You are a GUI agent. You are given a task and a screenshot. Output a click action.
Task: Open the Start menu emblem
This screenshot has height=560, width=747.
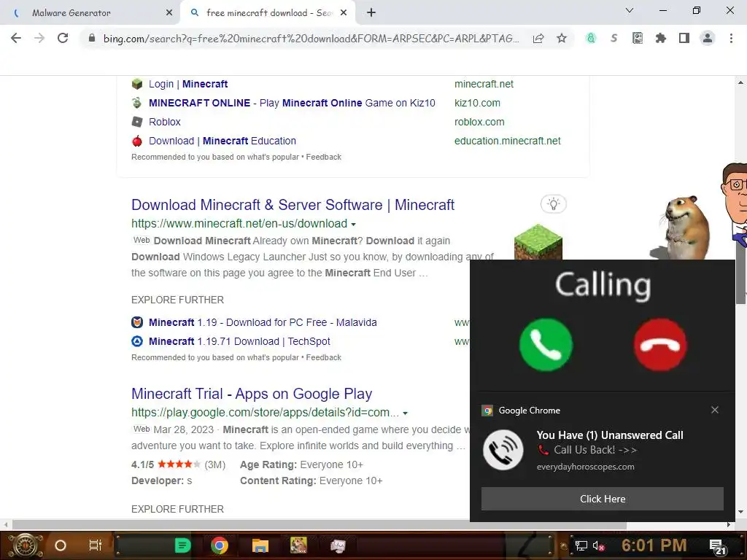click(26, 545)
